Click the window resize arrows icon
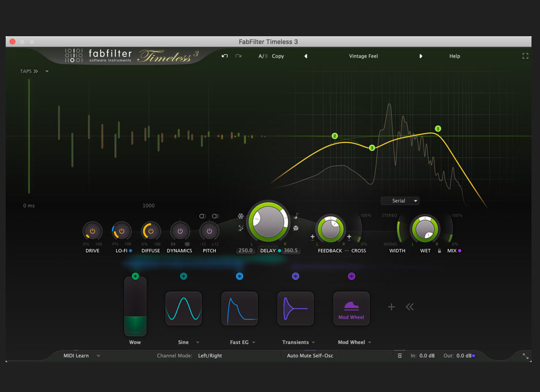 525,356
